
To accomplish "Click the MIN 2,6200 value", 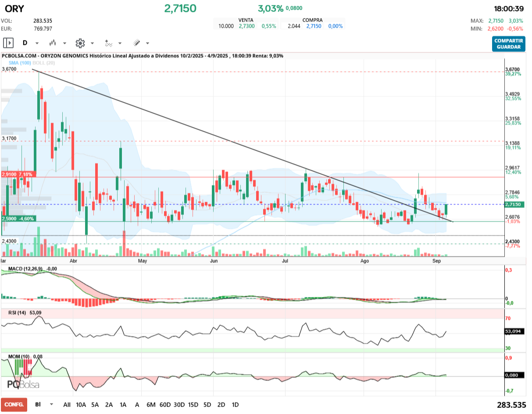I will tap(496, 29).
